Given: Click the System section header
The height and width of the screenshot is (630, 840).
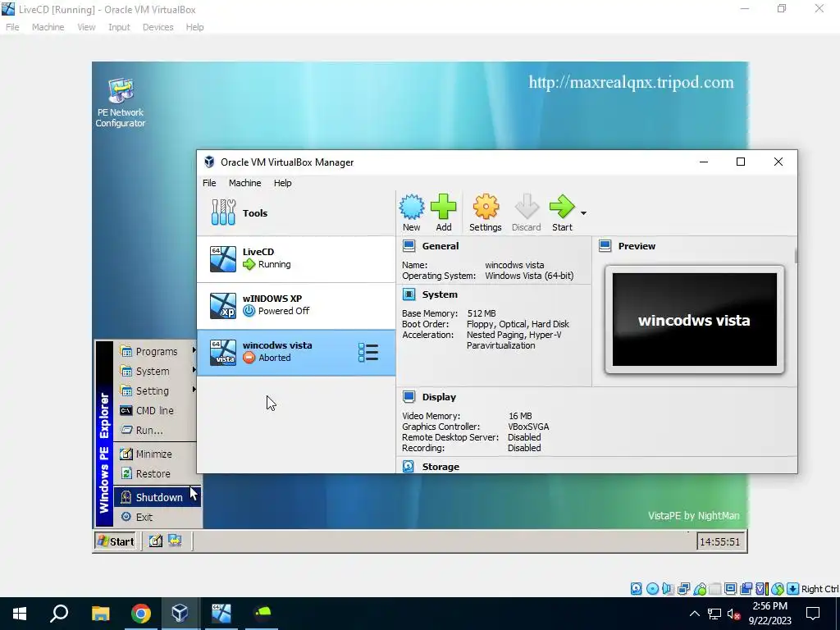Looking at the screenshot, I should point(440,294).
